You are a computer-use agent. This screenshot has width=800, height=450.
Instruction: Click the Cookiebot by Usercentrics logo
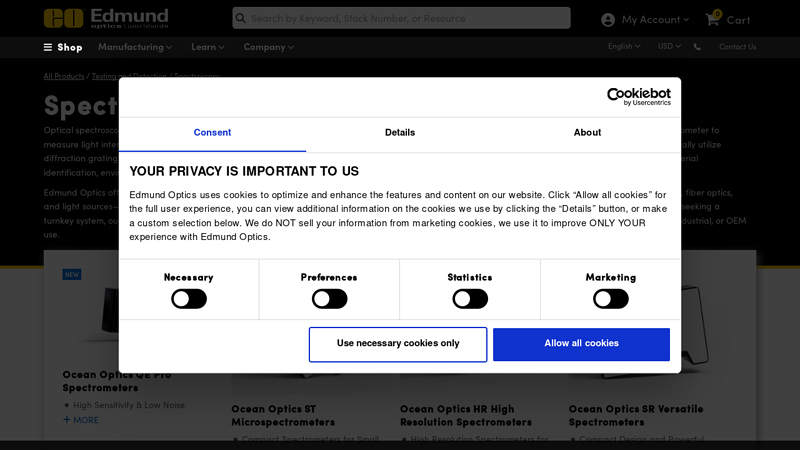click(x=639, y=96)
